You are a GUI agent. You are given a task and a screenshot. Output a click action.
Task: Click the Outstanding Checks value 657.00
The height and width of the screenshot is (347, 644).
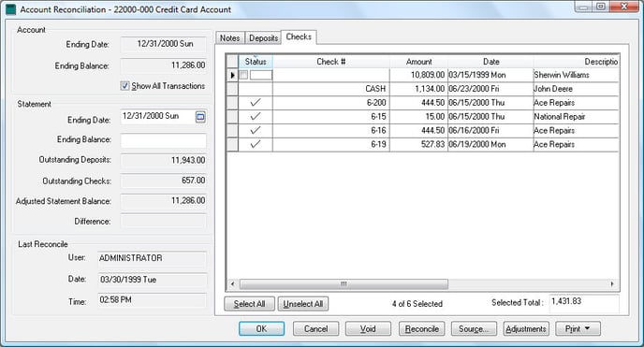[164, 181]
